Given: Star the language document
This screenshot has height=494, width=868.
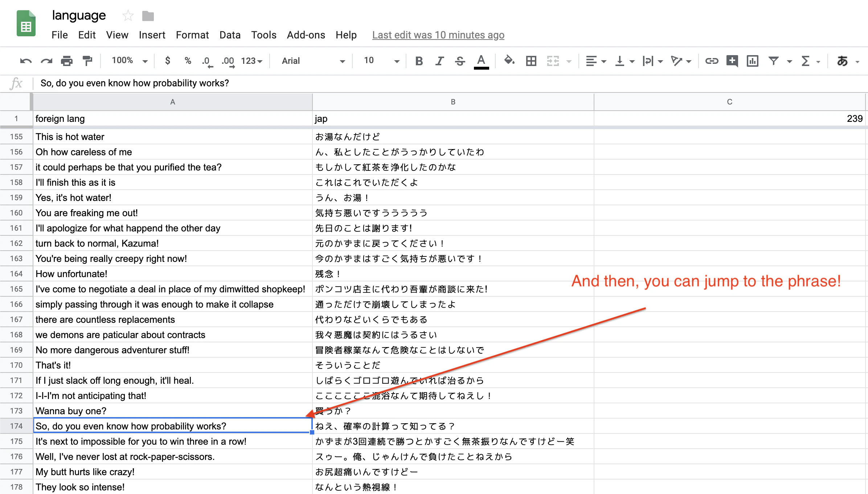Looking at the screenshot, I should pos(128,16).
